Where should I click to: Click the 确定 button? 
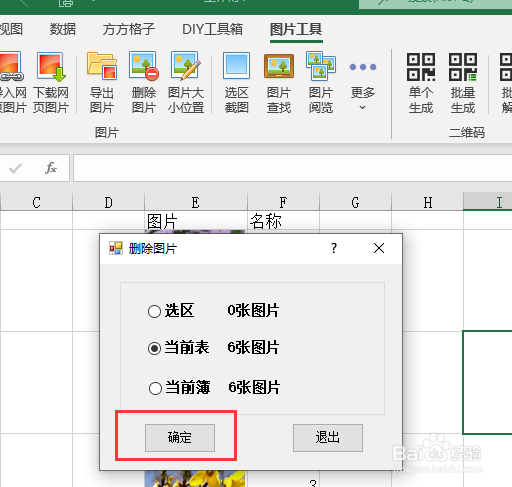[x=180, y=438]
